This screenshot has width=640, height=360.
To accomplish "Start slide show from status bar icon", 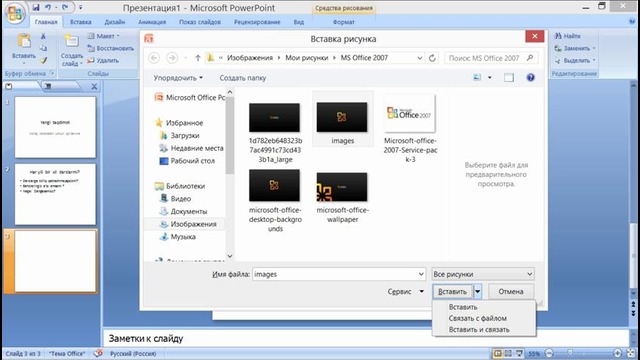I will pyautogui.click(x=519, y=353).
